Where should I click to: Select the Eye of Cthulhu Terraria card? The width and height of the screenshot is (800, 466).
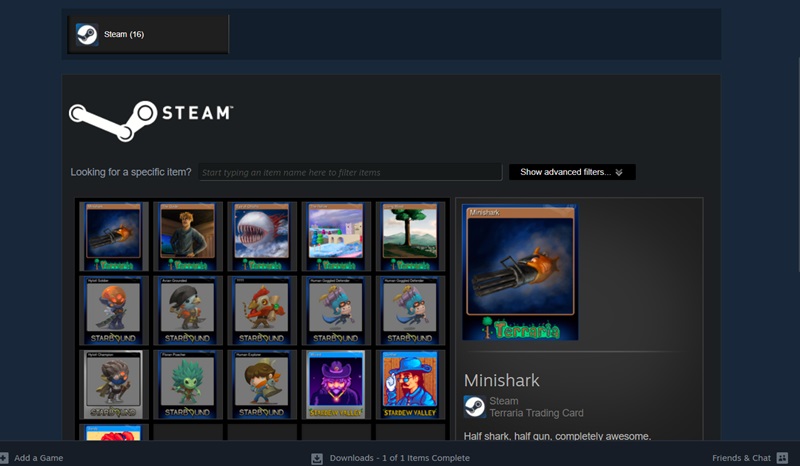coord(262,236)
